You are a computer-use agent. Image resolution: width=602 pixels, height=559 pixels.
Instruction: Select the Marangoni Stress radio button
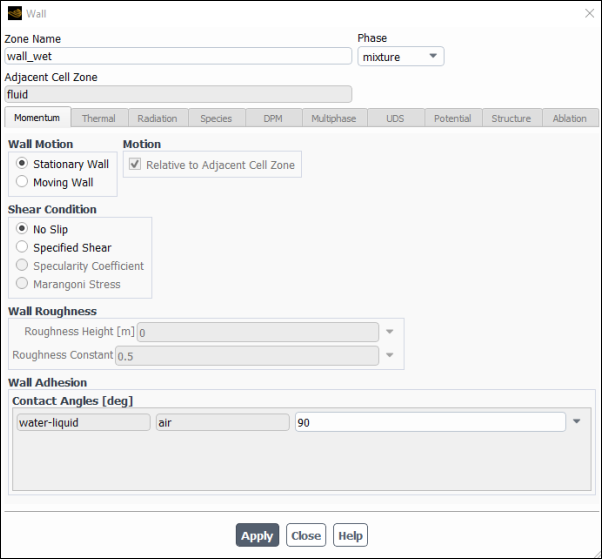pyautogui.click(x=22, y=284)
